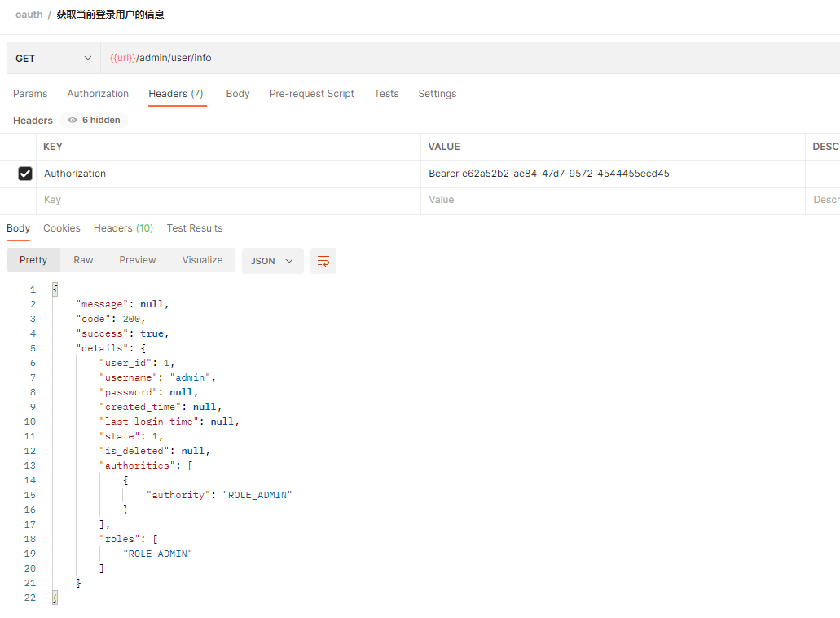
Task: Select the Visualize response view
Action: coord(202,260)
